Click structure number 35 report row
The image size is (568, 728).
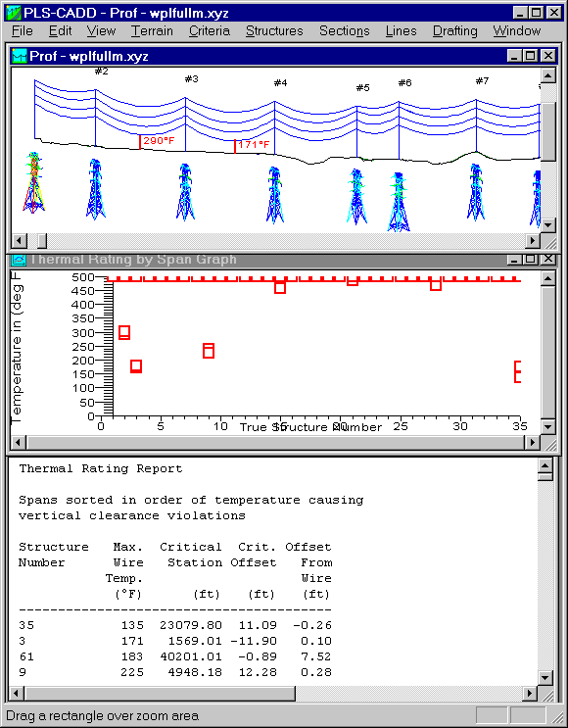[175, 625]
